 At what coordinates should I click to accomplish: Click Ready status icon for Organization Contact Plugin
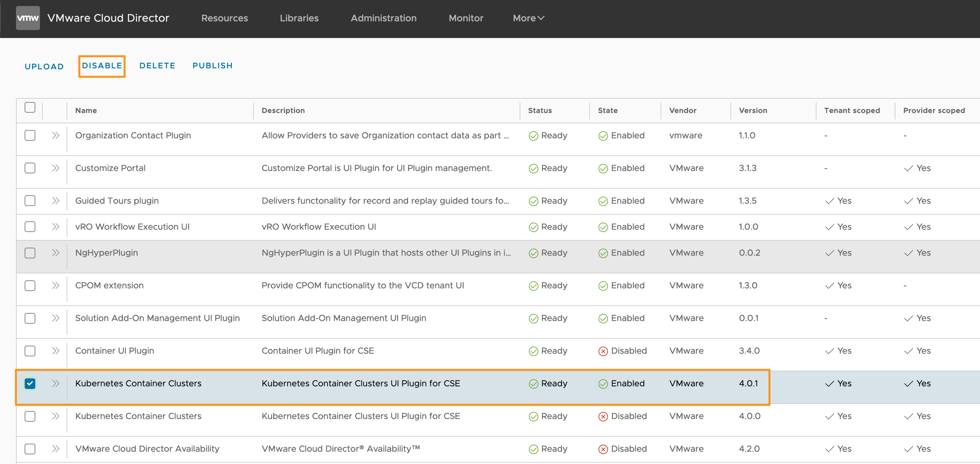(533, 136)
